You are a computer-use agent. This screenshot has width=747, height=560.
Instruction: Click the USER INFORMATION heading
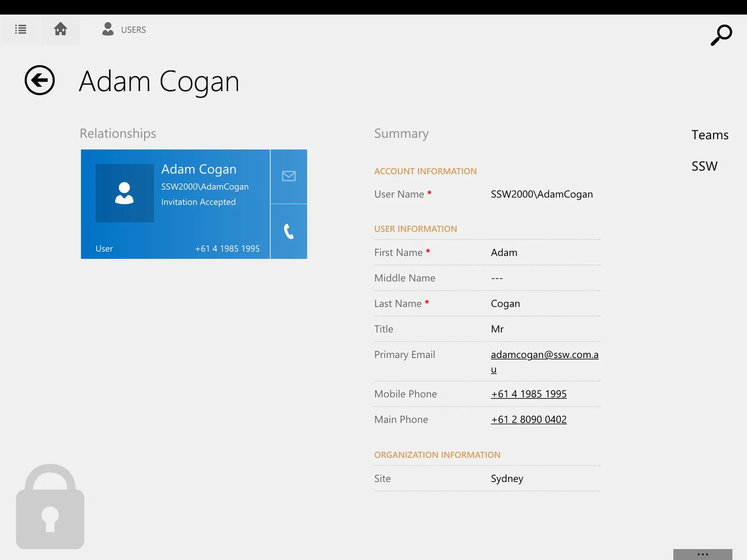pyautogui.click(x=415, y=229)
